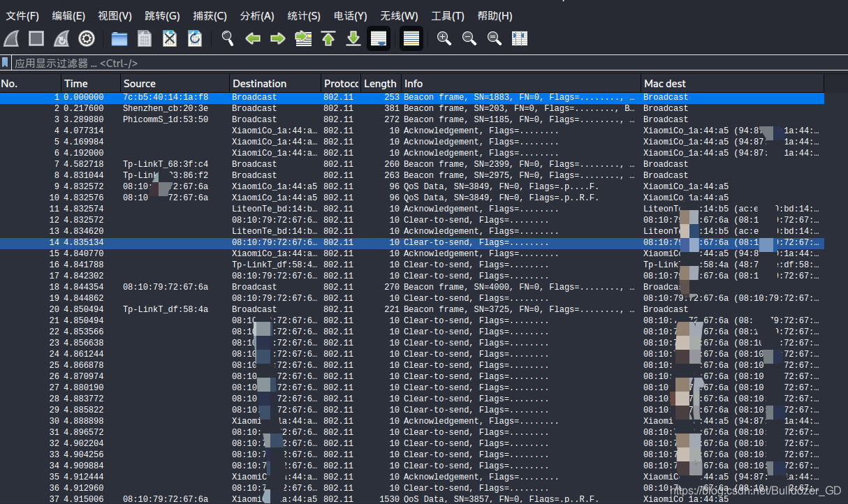Select packet 7 from Tp-LinkT_68:3f:c4

coord(412,164)
